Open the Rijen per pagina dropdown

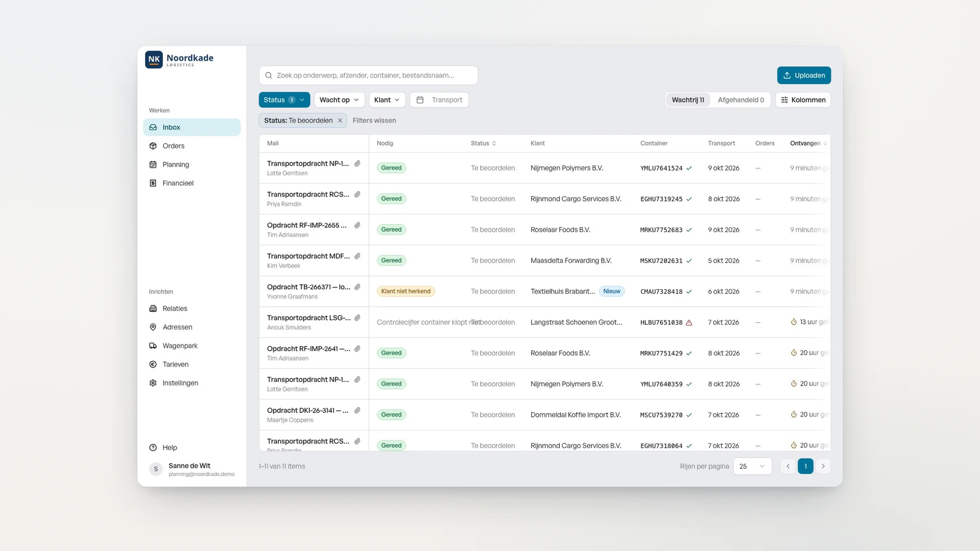(x=752, y=466)
